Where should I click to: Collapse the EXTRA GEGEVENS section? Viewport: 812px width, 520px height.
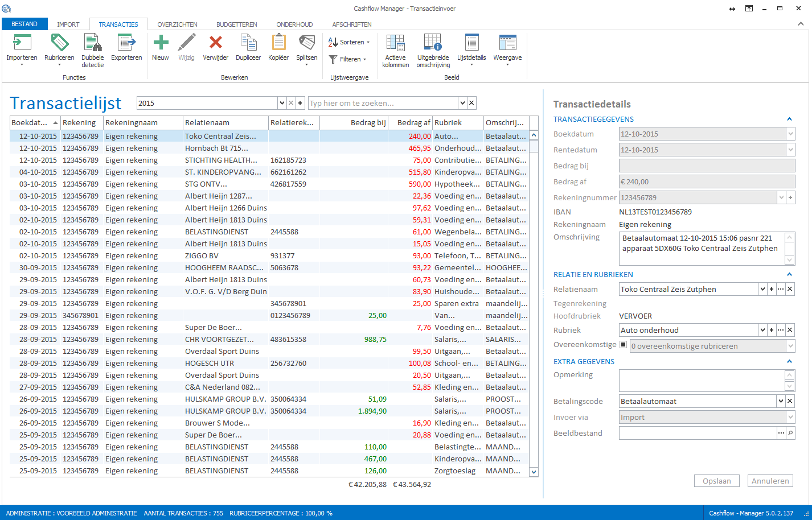coord(789,361)
